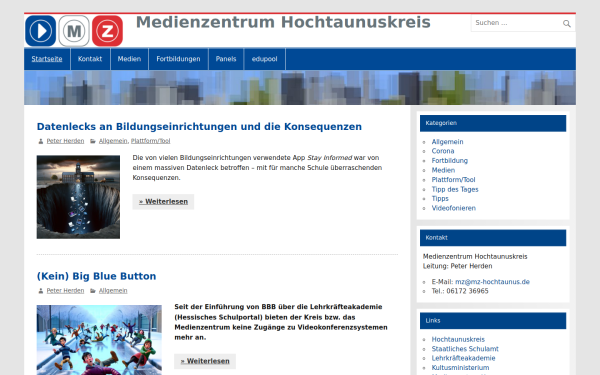600x375 pixels.
Task: Click the author person icon under Datenlecks
Action: point(41,141)
